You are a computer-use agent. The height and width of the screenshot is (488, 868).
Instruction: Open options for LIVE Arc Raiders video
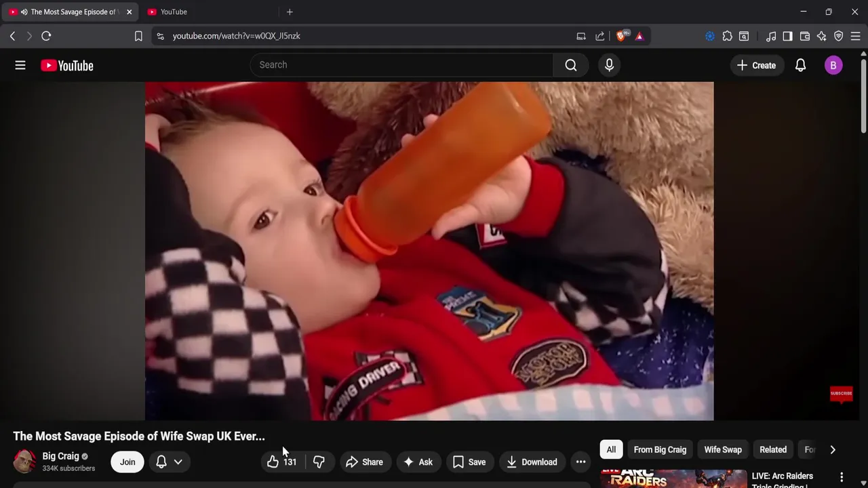(842, 477)
